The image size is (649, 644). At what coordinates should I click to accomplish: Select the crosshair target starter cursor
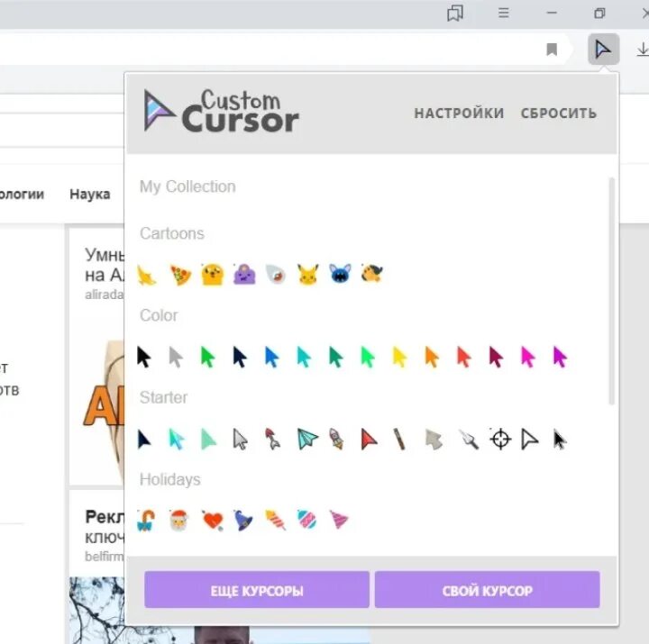500,439
